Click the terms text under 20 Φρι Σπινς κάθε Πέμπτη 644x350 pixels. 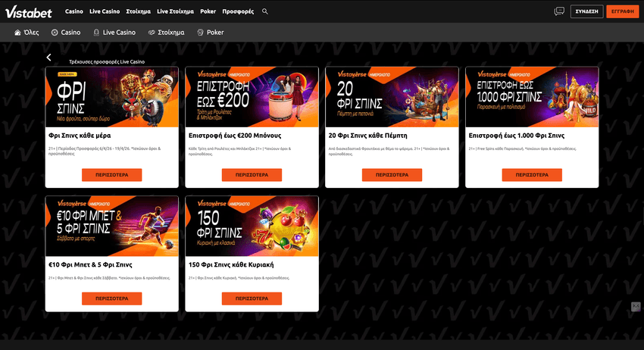[389, 152]
